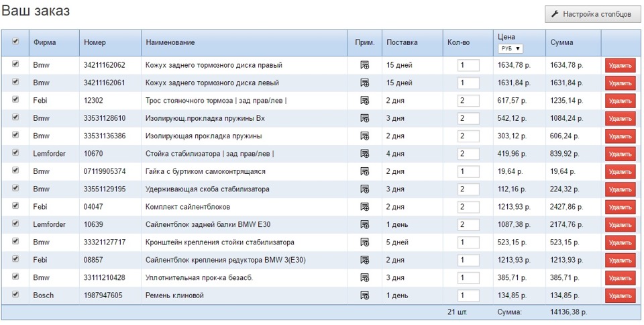Uncheck the Bosch 1987947605 row checkbox
This screenshot has width=644, height=325.
15,293
